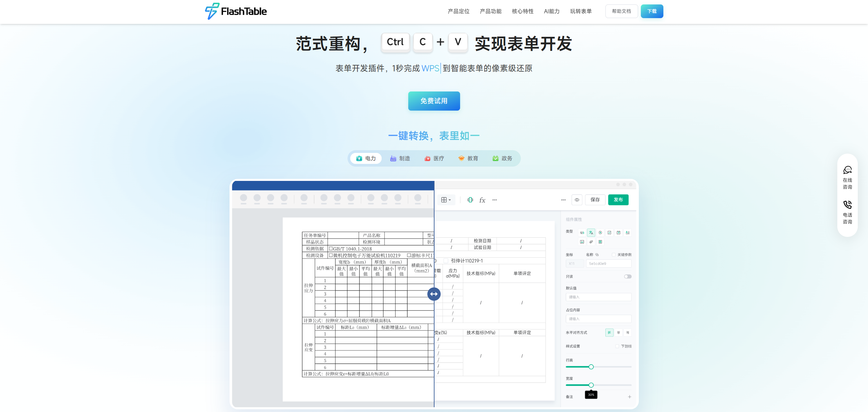Image resolution: width=868 pixels, height=412 pixels.
Task: Add a 备注 note with plus icon
Action: [x=630, y=397]
